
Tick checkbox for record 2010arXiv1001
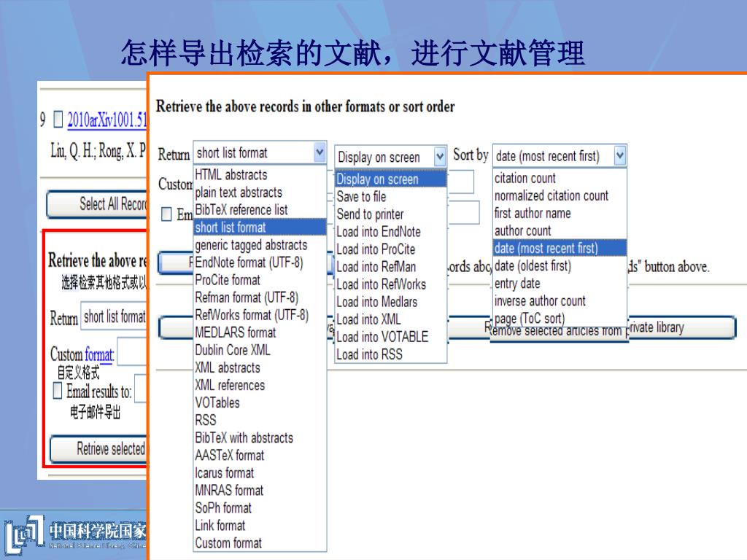(58, 119)
